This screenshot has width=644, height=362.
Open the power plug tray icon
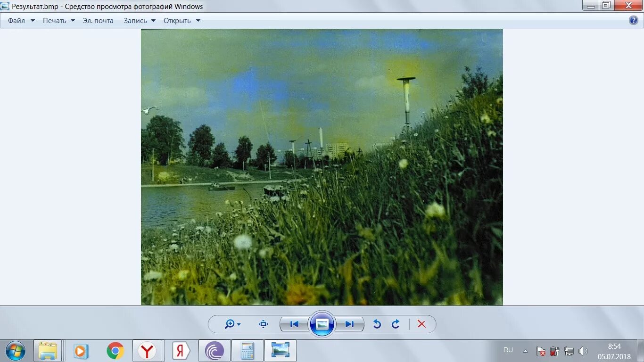click(555, 351)
